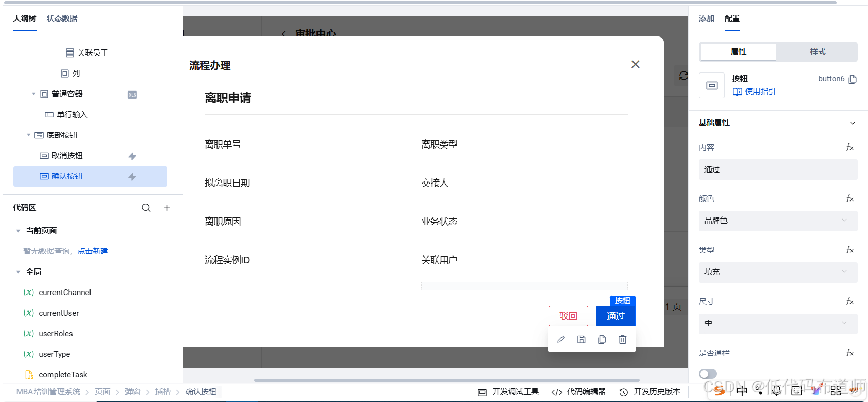This screenshot has height=402, width=868.
Task: Select 确认按钮 in the outline tree
Action: (x=90, y=176)
